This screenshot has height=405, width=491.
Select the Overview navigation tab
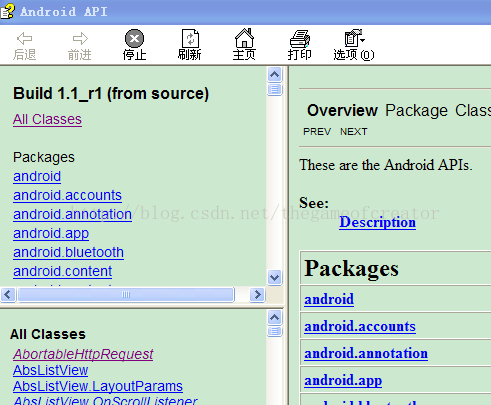click(x=342, y=110)
